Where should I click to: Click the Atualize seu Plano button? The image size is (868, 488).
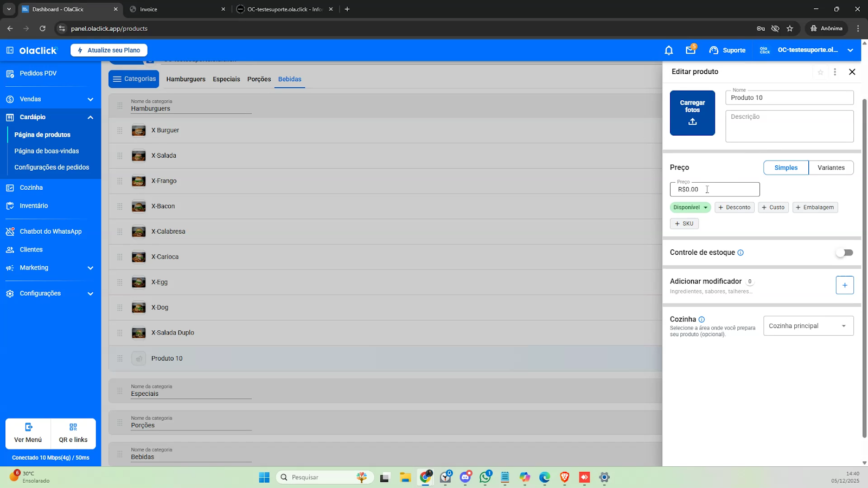(x=108, y=50)
